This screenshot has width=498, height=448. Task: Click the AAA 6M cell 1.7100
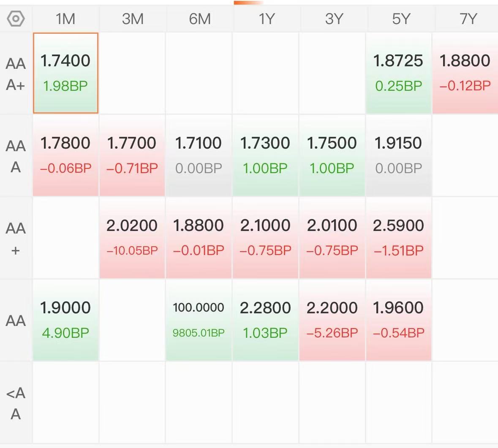[199, 155]
